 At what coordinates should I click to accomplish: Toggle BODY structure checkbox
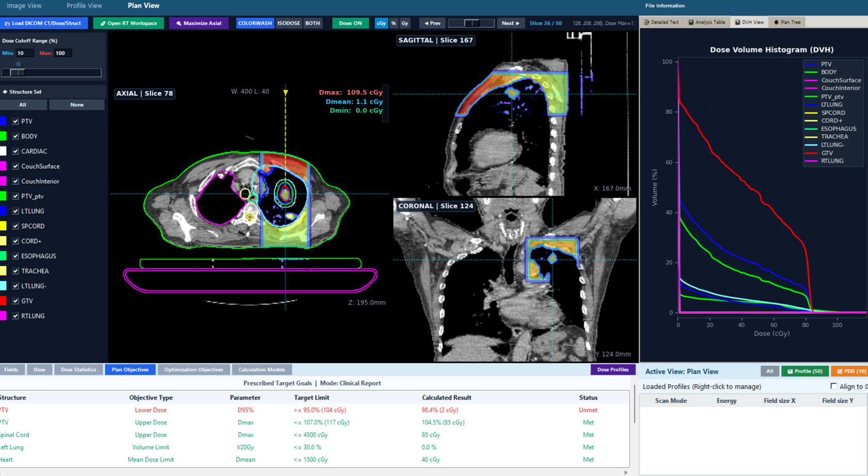[16, 136]
